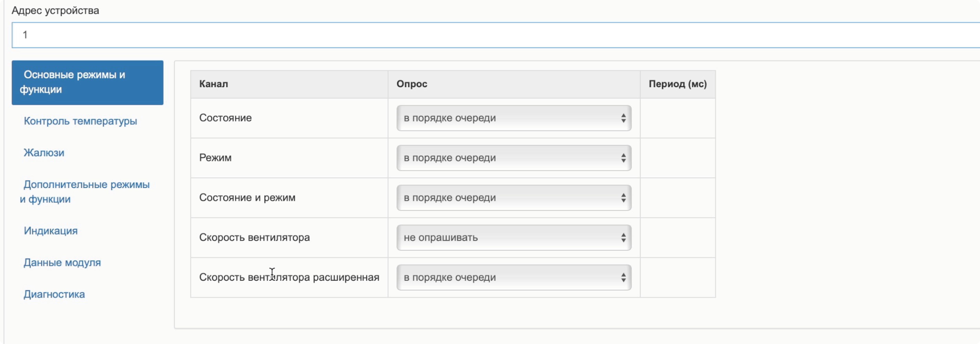Screen dimensions: 980x344
Task: Open the Состояние polling dropdown
Action: (514, 118)
